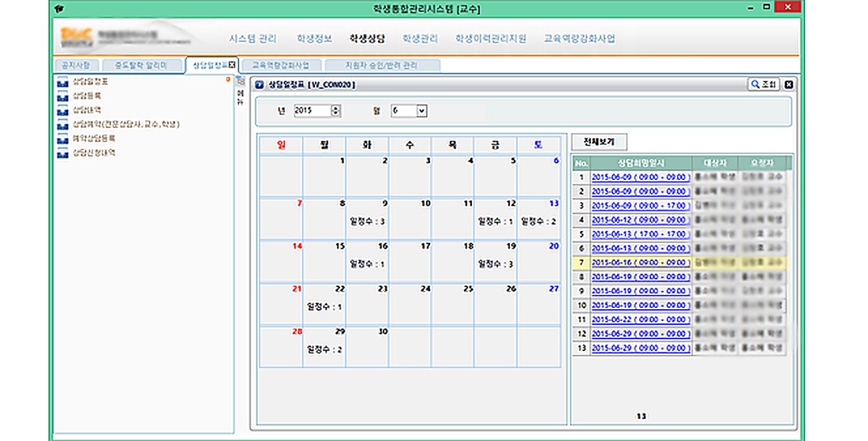Click the red 일 weekday header

click(x=281, y=145)
